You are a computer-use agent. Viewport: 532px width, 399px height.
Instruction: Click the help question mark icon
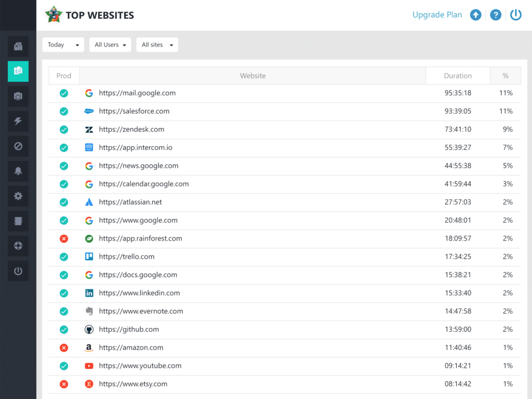tap(496, 15)
